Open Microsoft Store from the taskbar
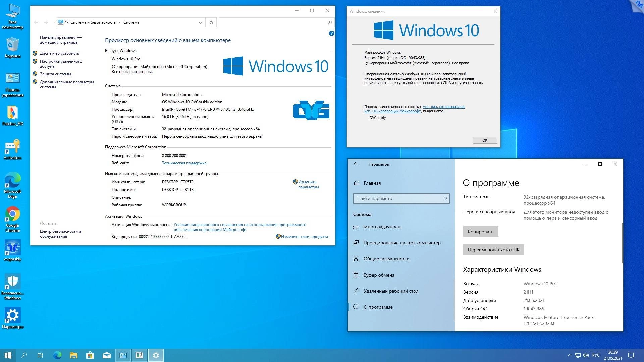The height and width of the screenshot is (362, 644). [x=90, y=355]
